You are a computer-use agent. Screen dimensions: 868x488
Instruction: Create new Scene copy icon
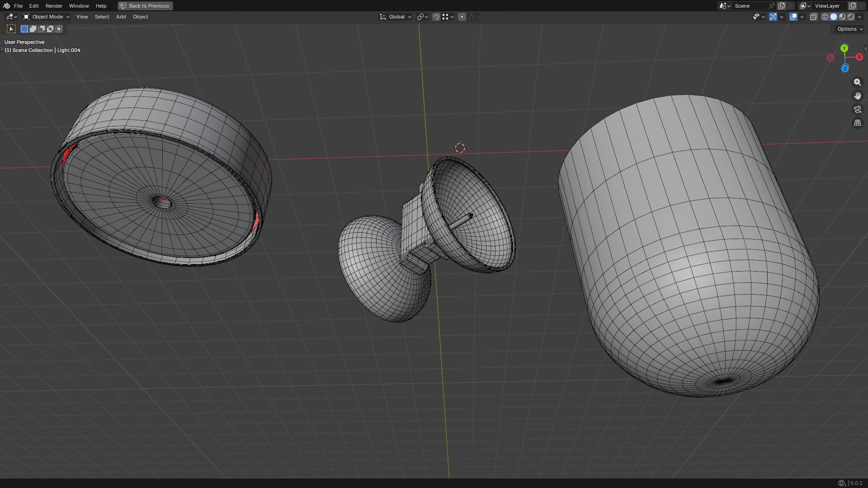(x=782, y=6)
